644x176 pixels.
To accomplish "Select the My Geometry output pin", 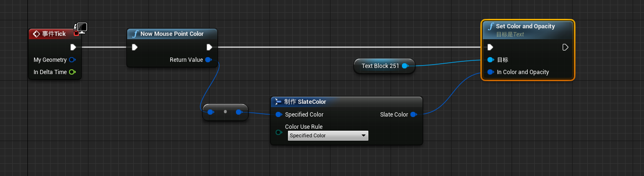I will (x=72, y=60).
